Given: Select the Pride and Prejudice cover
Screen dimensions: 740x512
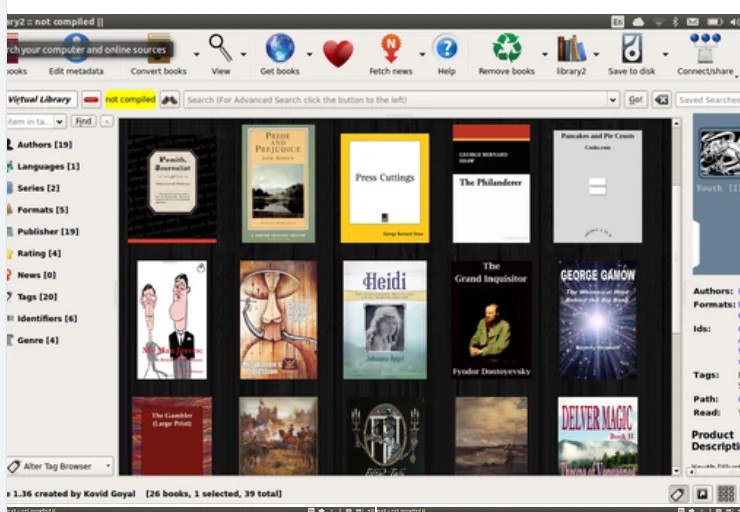Looking at the screenshot, I should (278, 184).
